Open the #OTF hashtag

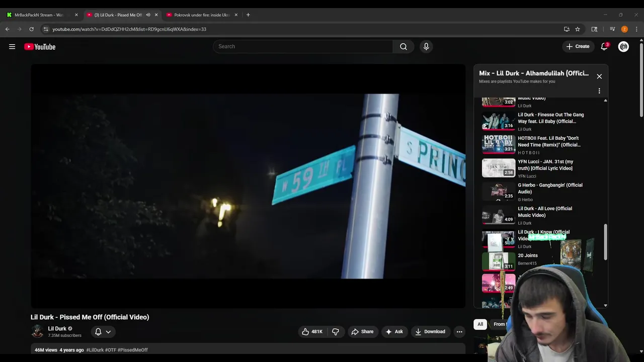[111, 350]
